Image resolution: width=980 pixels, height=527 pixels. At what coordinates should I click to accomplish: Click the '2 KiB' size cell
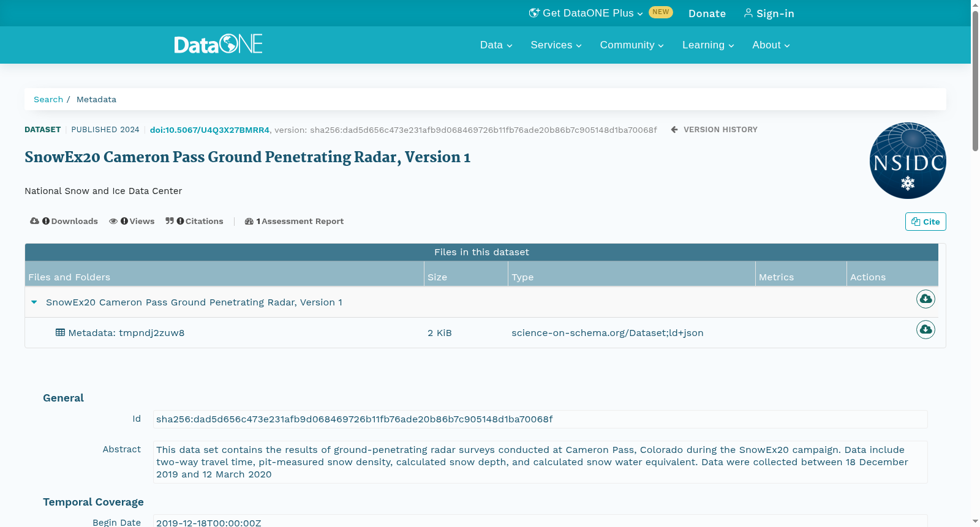(440, 333)
